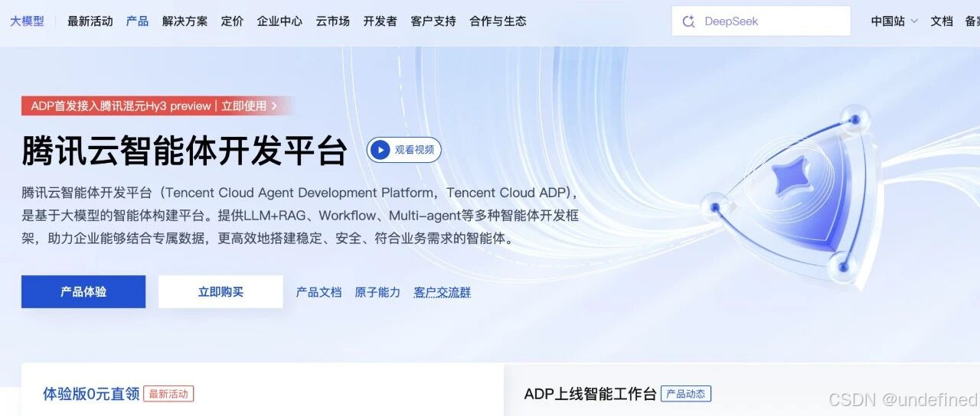980x416 pixels.
Task: Click the 观看视频 button label
Action: coord(414,150)
